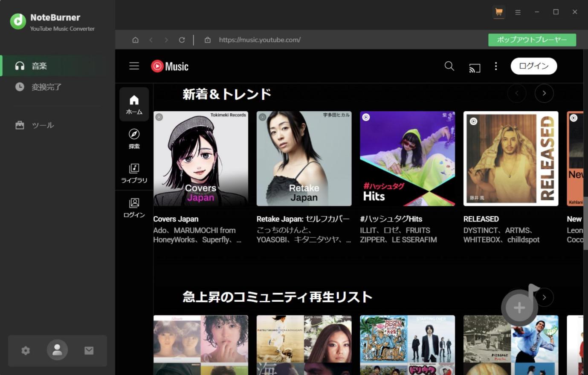Select the ライブラリ tab in YouTube sidebar
This screenshot has width=588, height=375.
(x=134, y=173)
